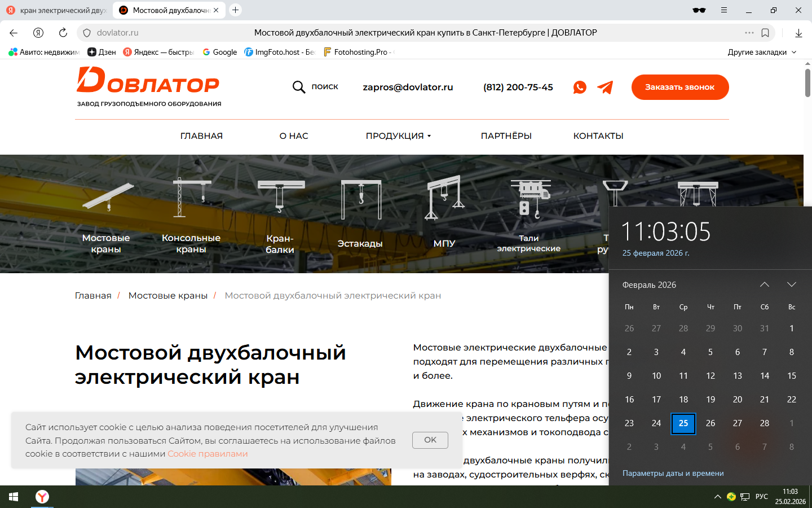
Task: Select February 26 in the calendar
Action: 710,423
